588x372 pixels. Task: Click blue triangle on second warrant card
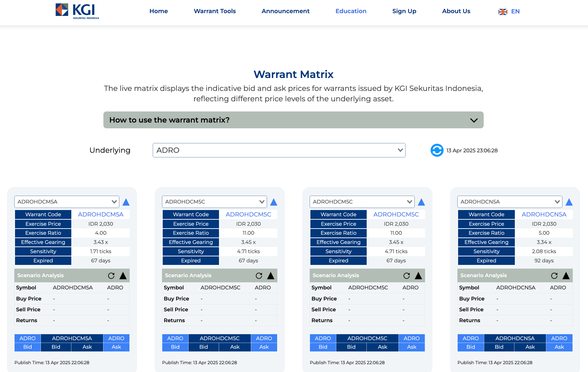click(x=273, y=202)
